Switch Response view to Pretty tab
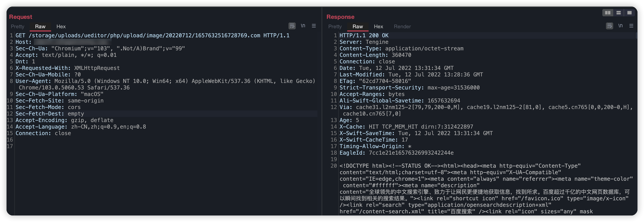The image size is (644, 222). pyautogui.click(x=335, y=26)
